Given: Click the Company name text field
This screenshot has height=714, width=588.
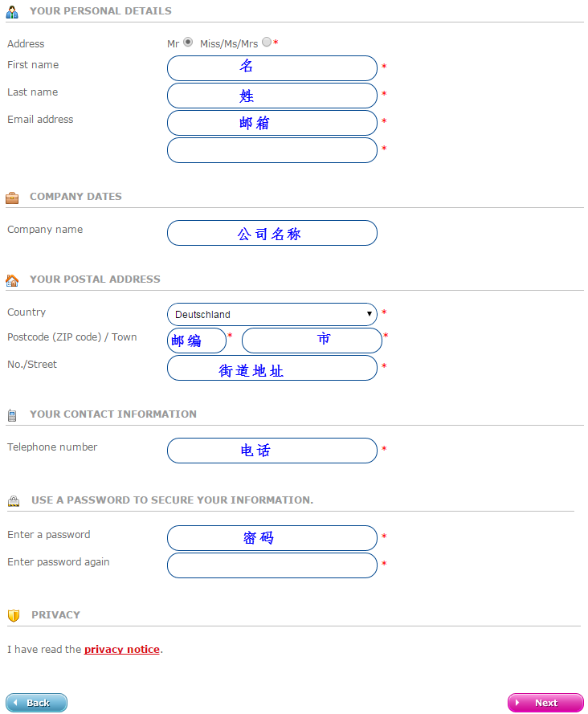Looking at the screenshot, I should point(272,233).
